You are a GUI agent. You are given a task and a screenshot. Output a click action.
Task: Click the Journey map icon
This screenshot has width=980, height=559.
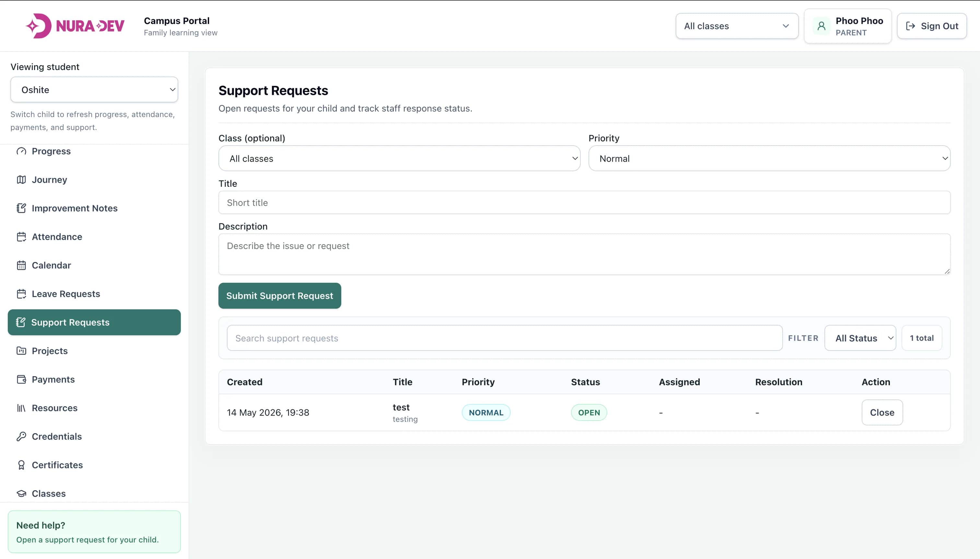(21, 180)
